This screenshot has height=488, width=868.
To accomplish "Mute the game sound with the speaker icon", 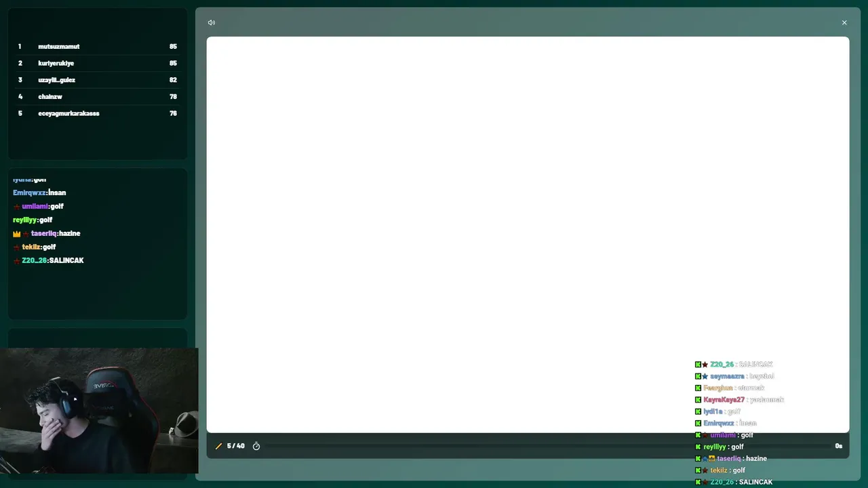I will click(x=212, y=22).
